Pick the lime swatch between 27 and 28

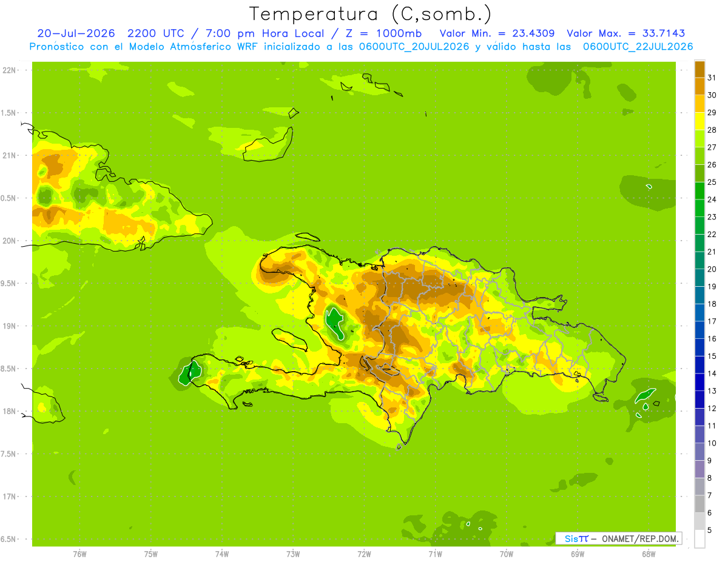pyautogui.click(x=699, y=138)
